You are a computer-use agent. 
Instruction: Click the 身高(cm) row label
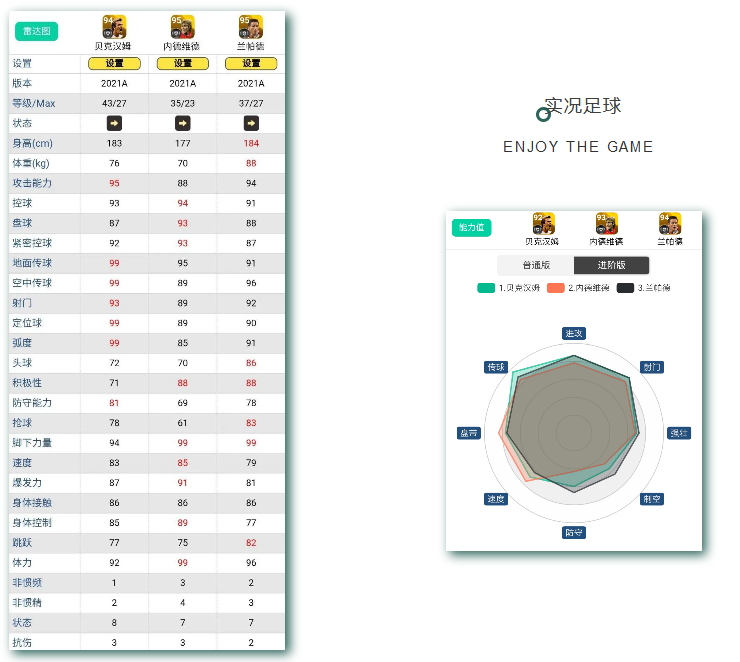pyautogui.click(x=33, y=143)
